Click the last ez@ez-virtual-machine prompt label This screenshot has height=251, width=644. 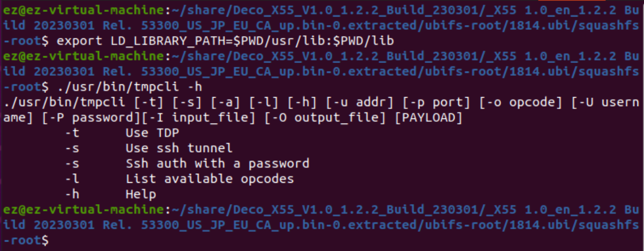[x=83, y=209]
